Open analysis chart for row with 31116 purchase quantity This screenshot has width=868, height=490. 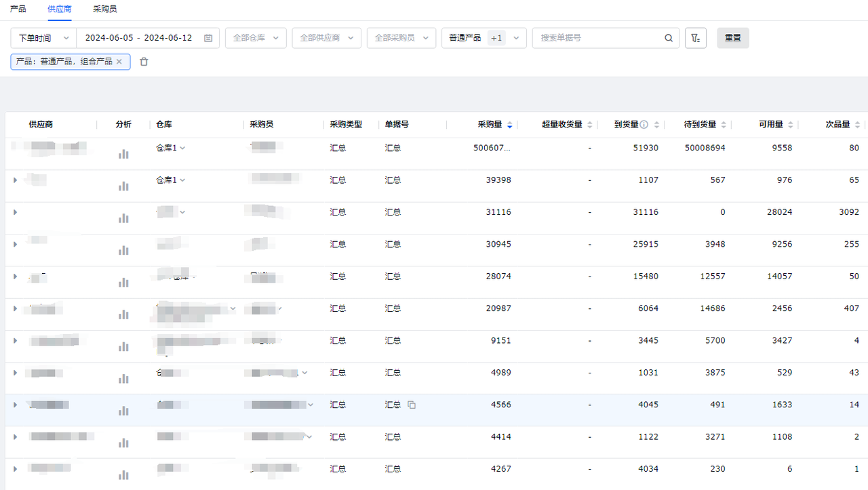[x=123, y=218]
